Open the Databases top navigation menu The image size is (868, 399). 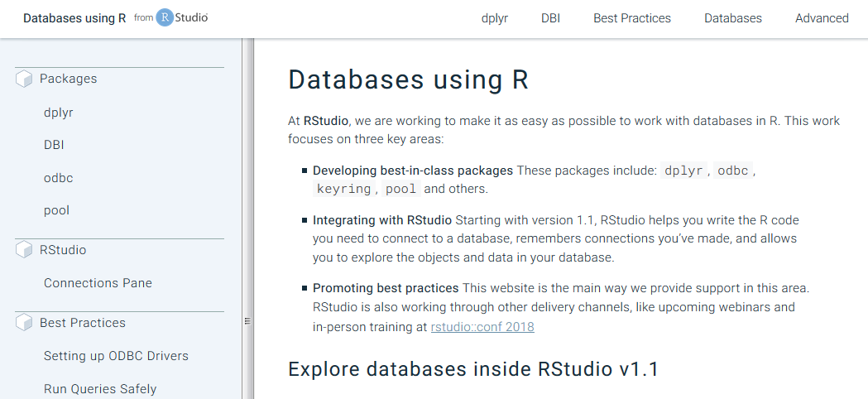(x=733, y=18)
